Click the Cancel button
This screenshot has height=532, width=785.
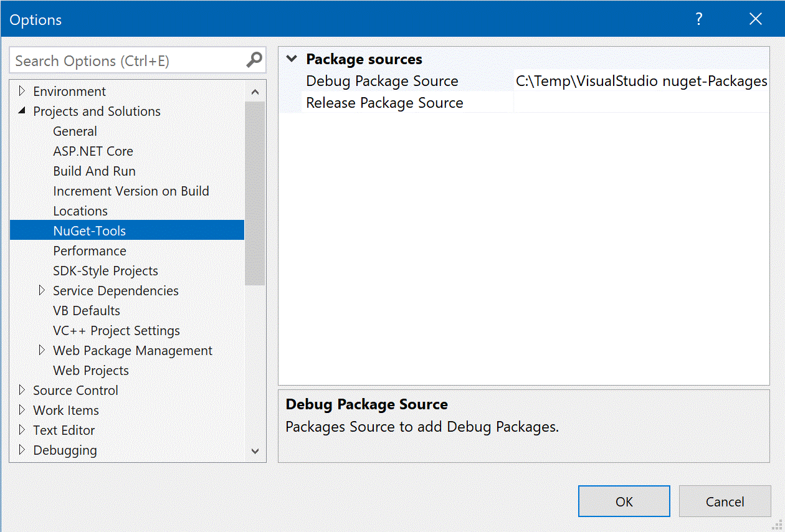pyautogui.click(x=725, y=501)
